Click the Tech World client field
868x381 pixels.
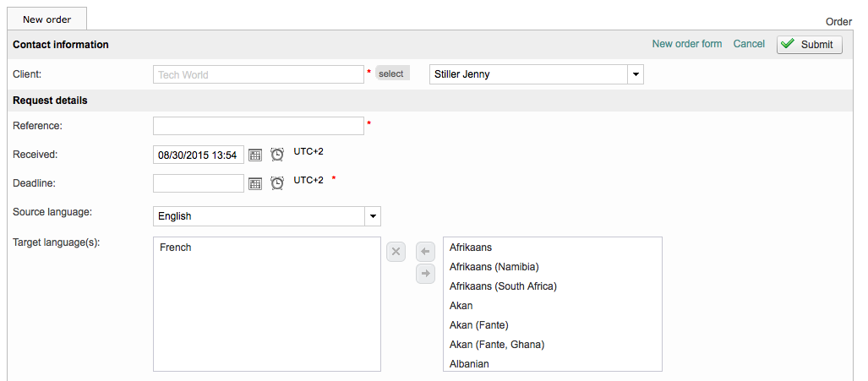point(258,74)
